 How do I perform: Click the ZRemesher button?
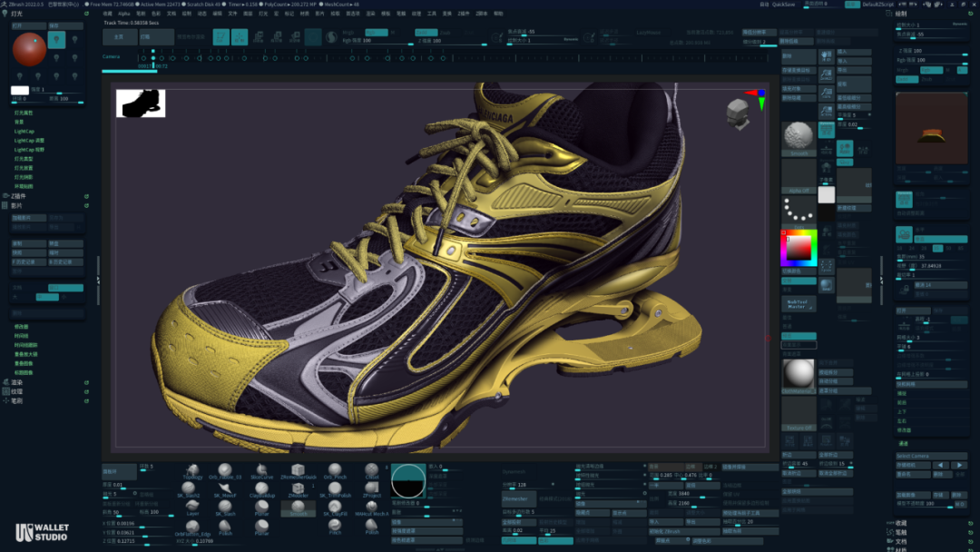[x=519, y=498]
